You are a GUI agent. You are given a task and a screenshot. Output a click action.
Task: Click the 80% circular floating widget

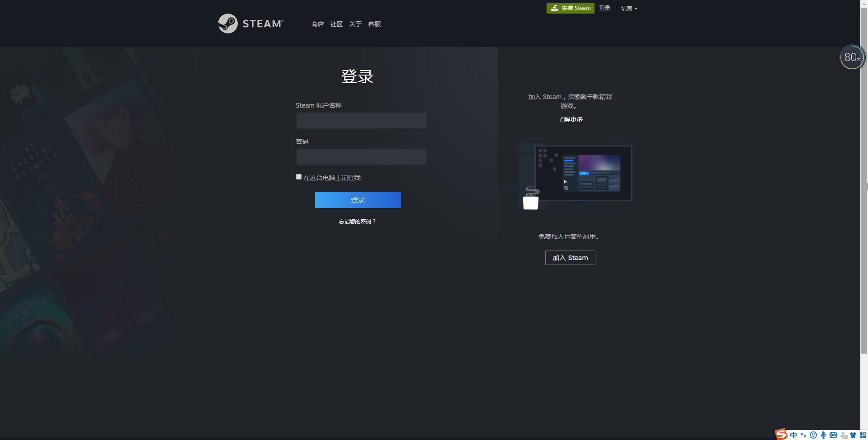click(852, 57)
